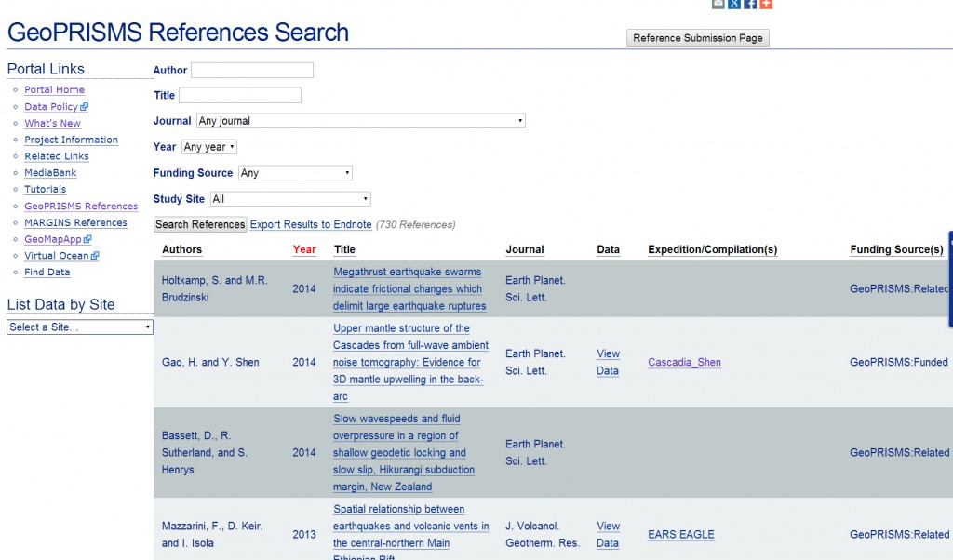Sort table by Authors column
Image resolution: width=953 pixels, height=560 pixels.
(181, 249)
